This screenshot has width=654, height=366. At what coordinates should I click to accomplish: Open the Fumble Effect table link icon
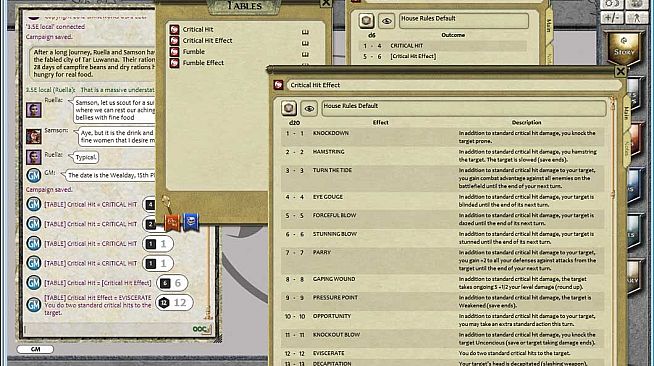[x=174, y=63]
